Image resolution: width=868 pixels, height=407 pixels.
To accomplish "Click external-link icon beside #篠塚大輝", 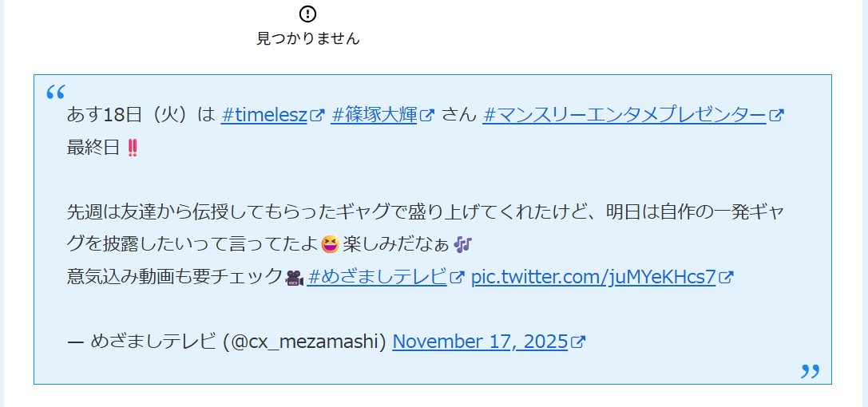I will [427, 116].
